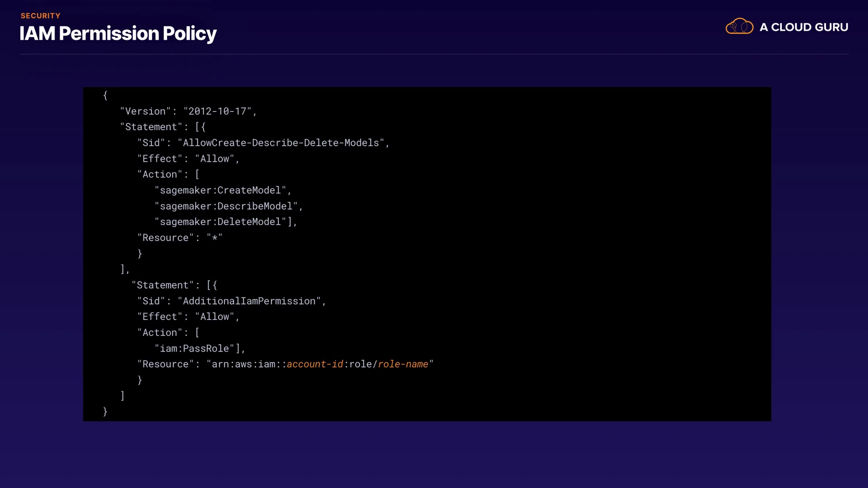Click the first "Action" keyword
This screenshot has width=868, height=488.
click(x=160, y=174)
